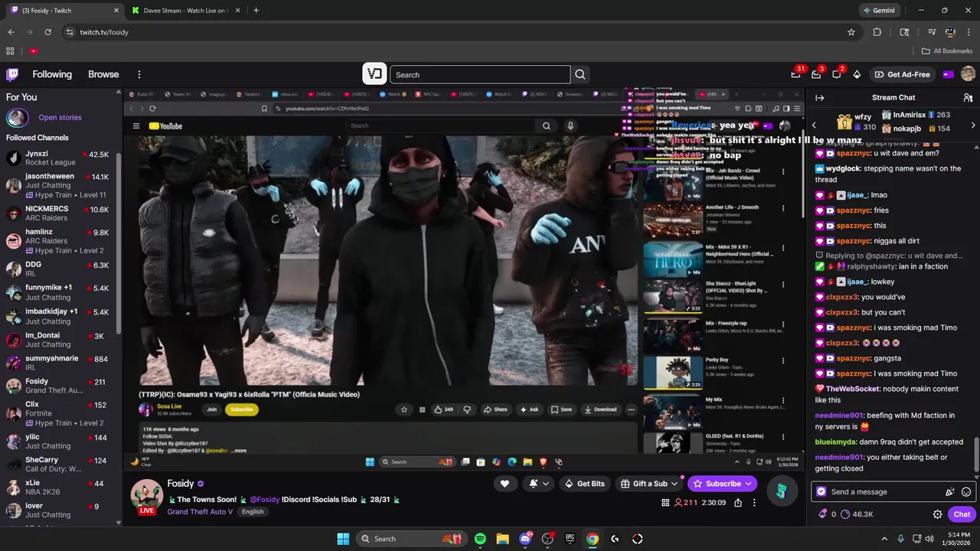Image resolution: width=980 pixels, height=551 pixels.
Task: Expand hidden system tray icons
Action: (884, 539)
